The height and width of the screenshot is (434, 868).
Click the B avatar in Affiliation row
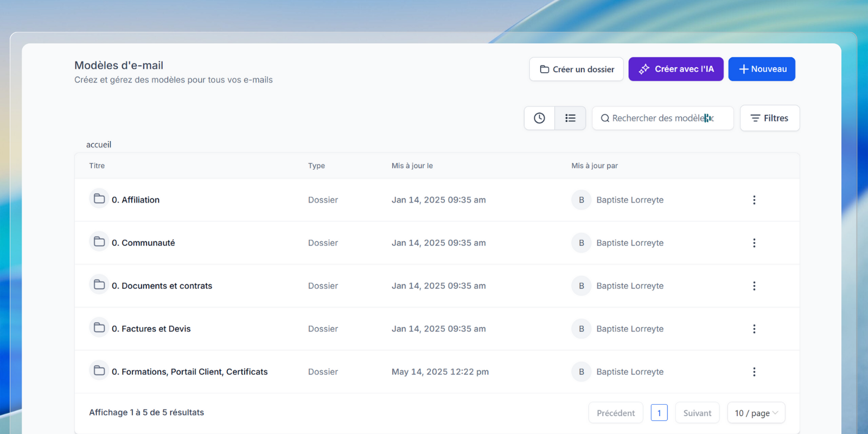(581, 200)
